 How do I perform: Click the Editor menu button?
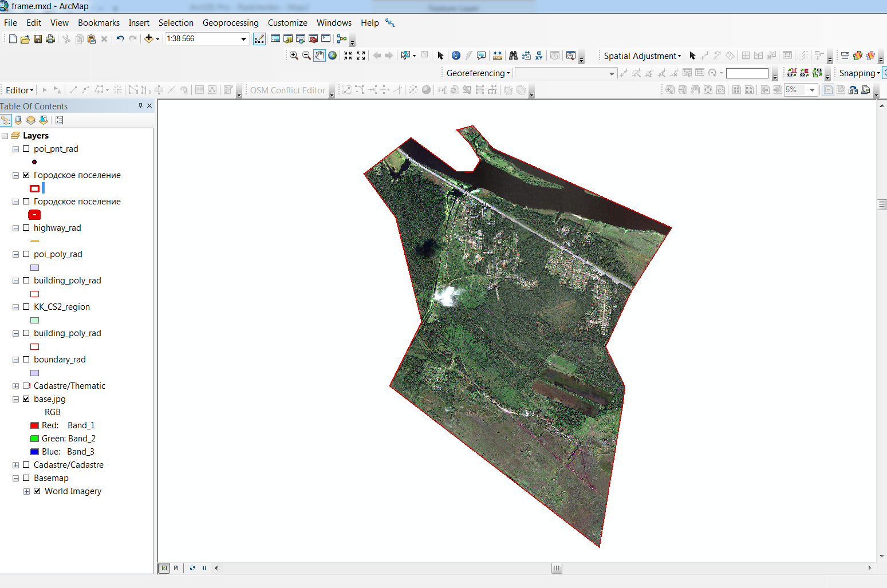click(19, 90)
